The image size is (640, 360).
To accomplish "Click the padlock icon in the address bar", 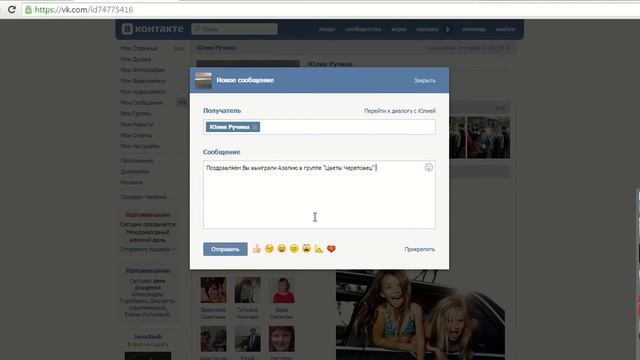I will [28, 9].
